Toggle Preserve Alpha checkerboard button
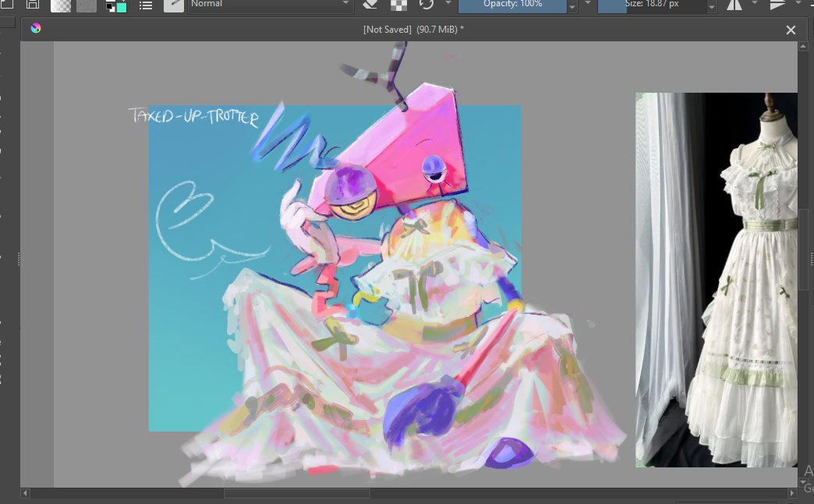 pyautogui.click(x=398, y=4)
